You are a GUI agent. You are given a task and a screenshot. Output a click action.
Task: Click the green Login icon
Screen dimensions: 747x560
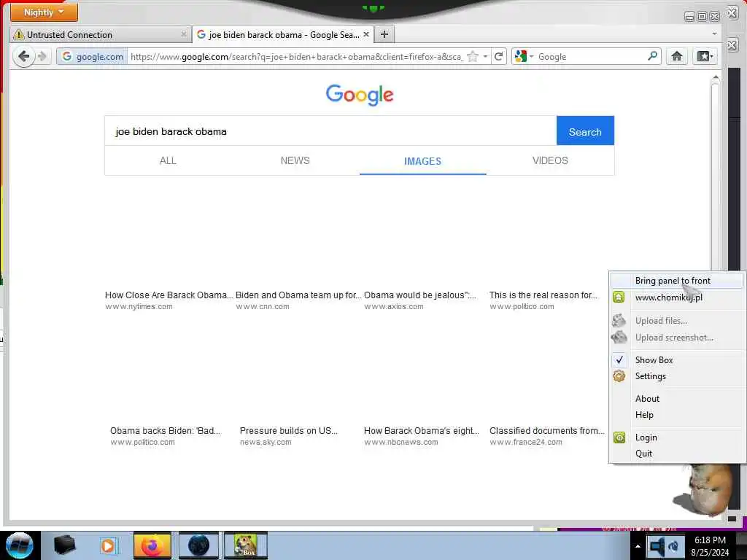pyautogui.click(x=619, y=437)
